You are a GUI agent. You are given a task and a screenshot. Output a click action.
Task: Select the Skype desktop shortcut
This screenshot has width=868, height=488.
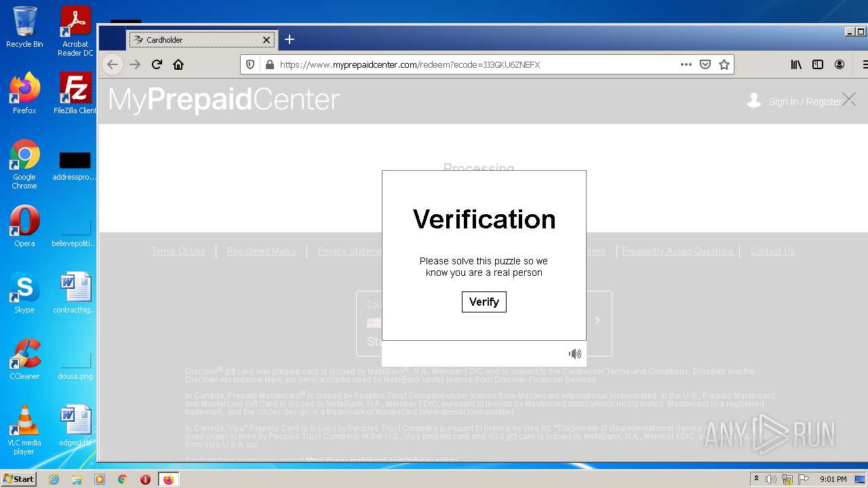(24, 293)
